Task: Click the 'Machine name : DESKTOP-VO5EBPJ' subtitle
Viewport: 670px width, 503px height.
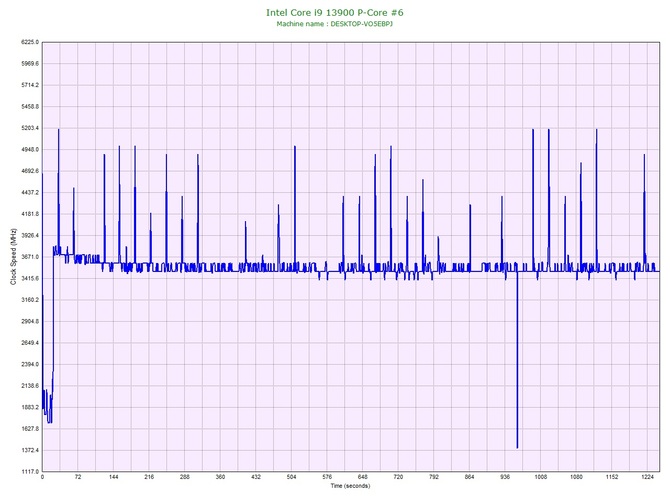Action: click(335, 24)
